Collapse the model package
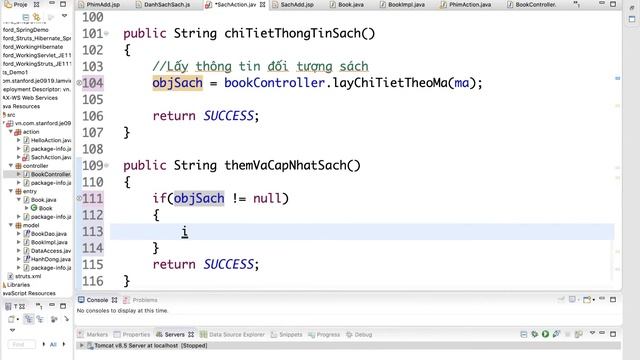 pyautogui.click(x=11, y=225)
